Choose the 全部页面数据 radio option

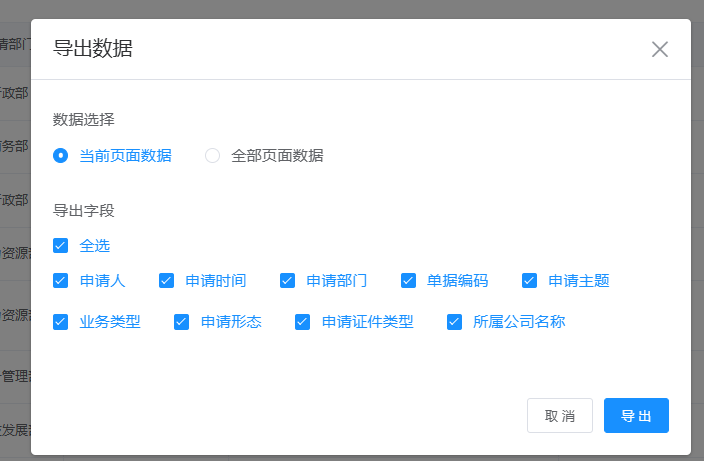point(212,156)
